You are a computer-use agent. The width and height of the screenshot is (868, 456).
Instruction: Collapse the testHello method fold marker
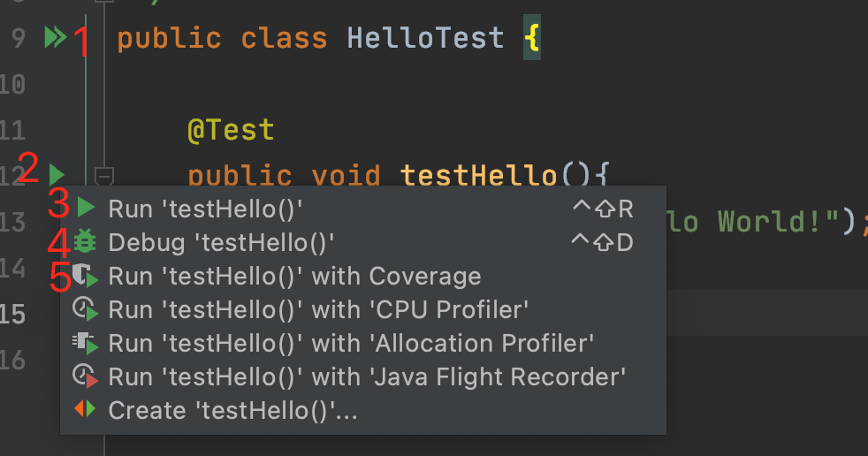(104, 176)
